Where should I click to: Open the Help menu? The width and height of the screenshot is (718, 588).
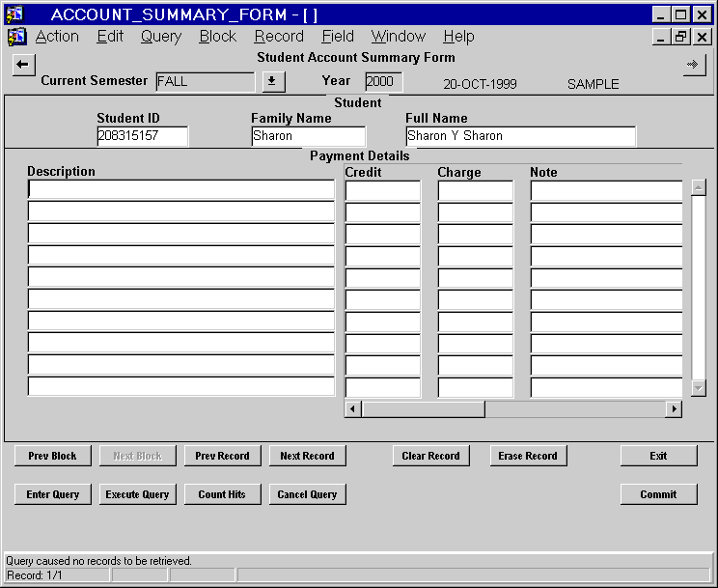458,36
